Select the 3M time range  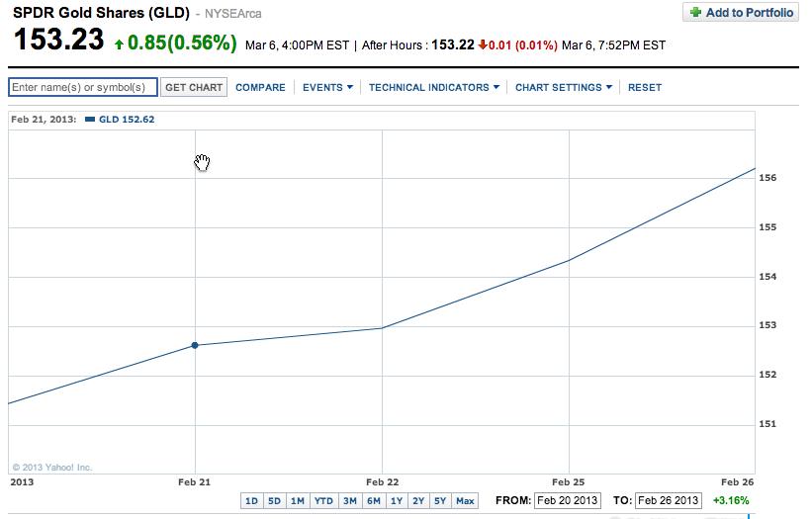point(350,501)
